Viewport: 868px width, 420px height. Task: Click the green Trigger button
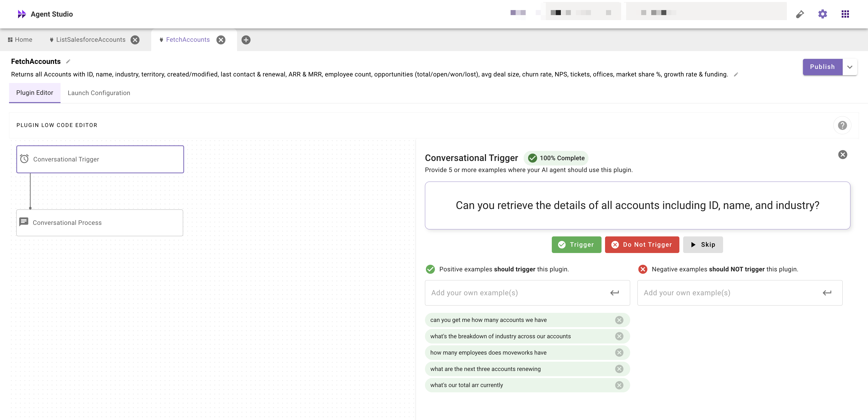coord(576,244)
